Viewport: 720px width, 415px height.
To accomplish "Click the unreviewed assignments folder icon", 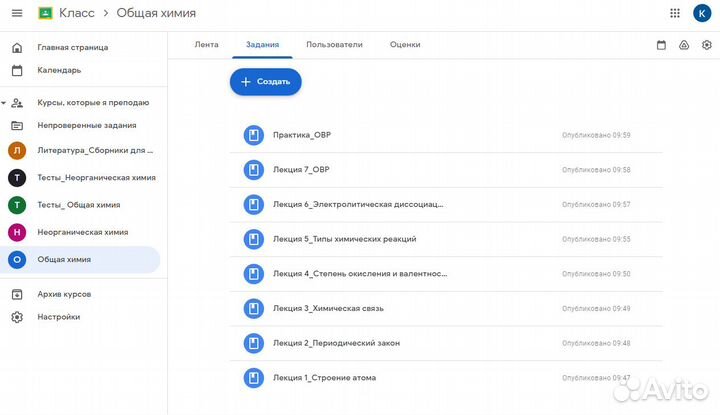I will (x=17, y=125).
